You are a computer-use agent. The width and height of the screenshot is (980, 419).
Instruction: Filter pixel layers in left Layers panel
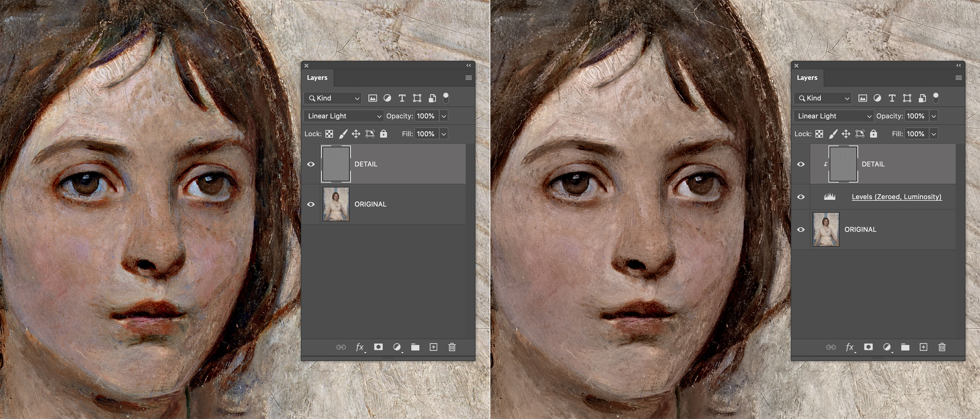click(x=373, y=98)
